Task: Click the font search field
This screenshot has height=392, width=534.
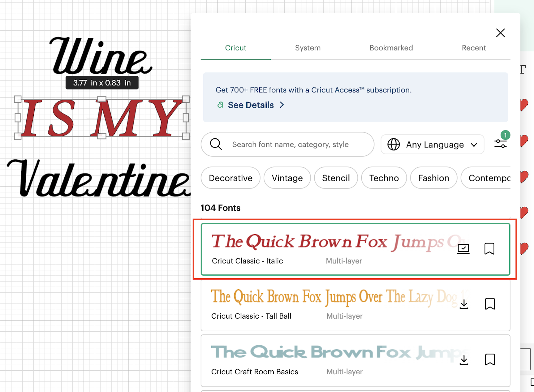Action: 287,144
